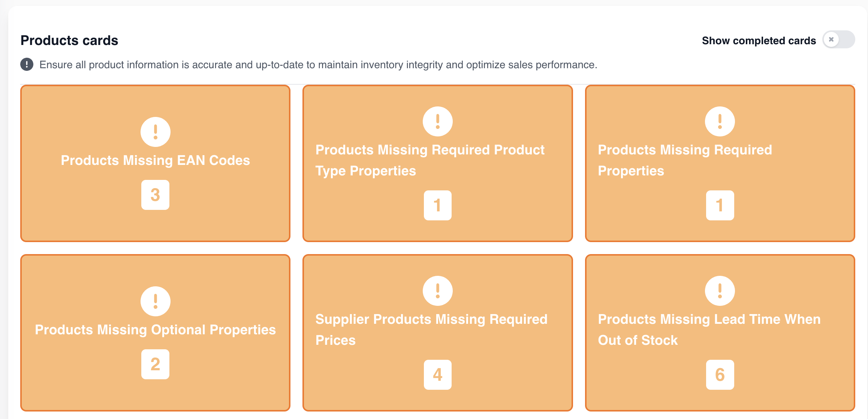Click warning icon on Products Missing EAN Codes
This screenshot has width=868, height=419.
pos(156,132)
